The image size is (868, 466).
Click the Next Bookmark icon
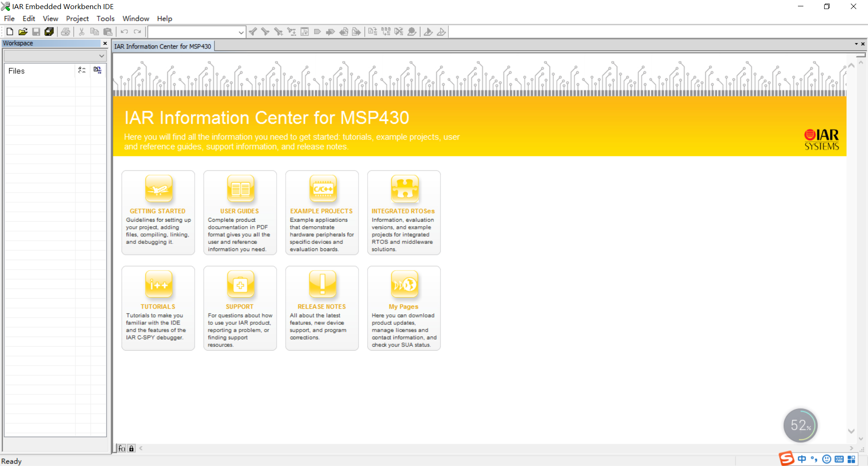330,32
